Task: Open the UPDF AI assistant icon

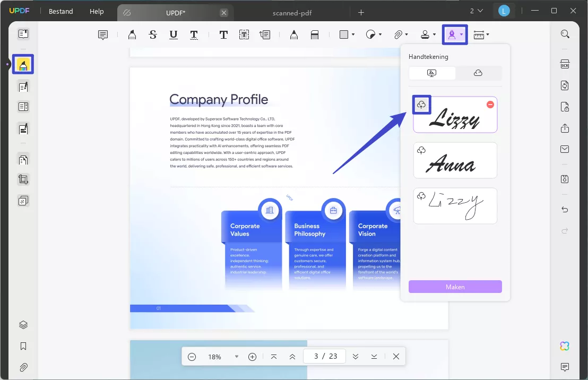Action: pos(565,346)
